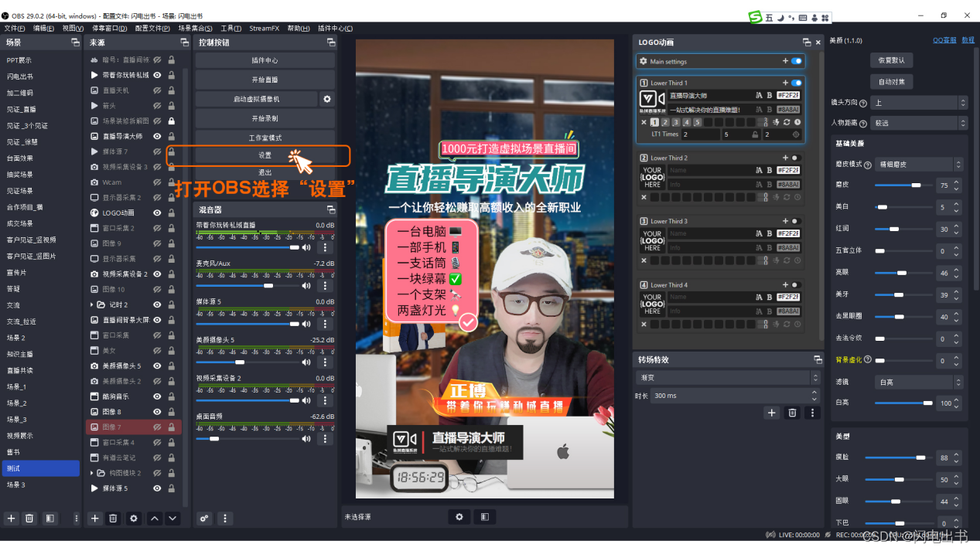Screen dimensions: 980x551
Task: Click the 自动对焦 button
Action: [891, 81]
